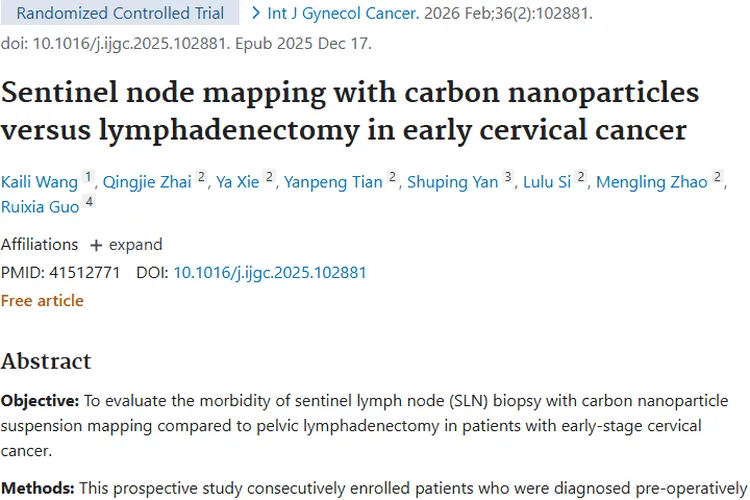Click affiliation superscript 4 after Ruixia Guo
750x500 pixels.
89,203
